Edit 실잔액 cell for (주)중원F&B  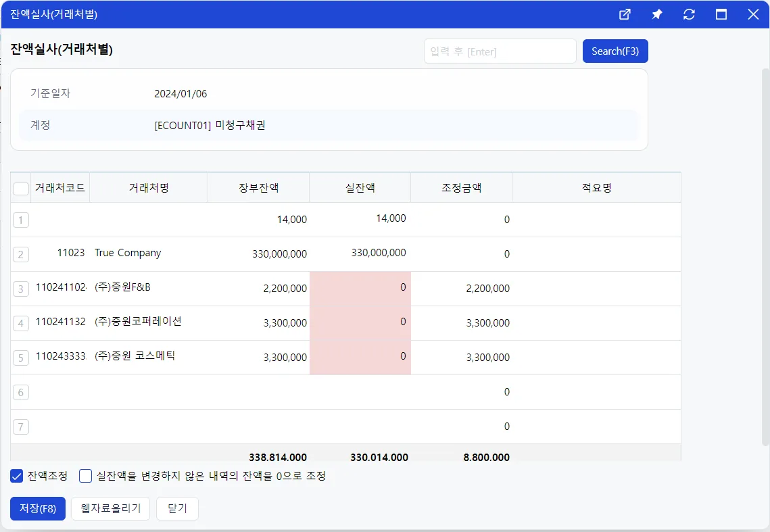(360, 289)
